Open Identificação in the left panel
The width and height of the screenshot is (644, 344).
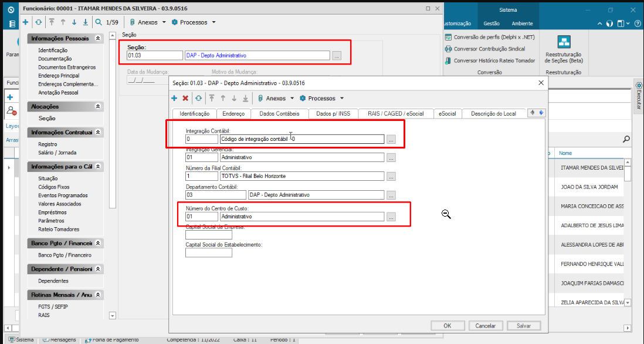(53, 50)
